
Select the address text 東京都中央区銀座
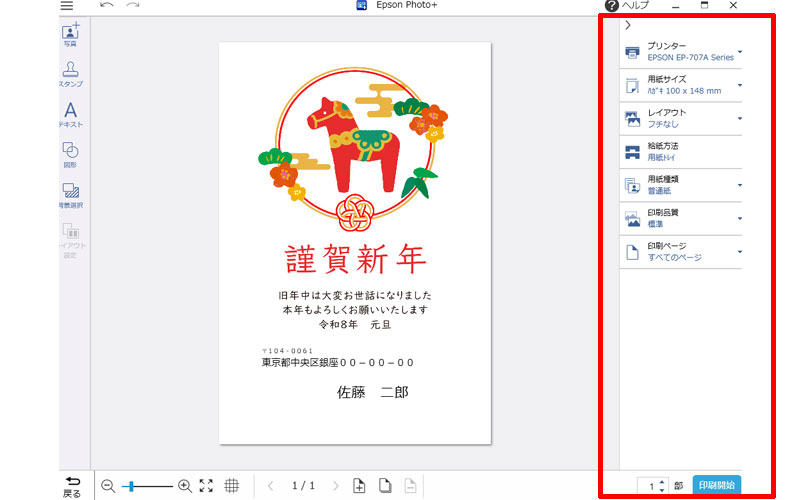[x=300, y=363]
